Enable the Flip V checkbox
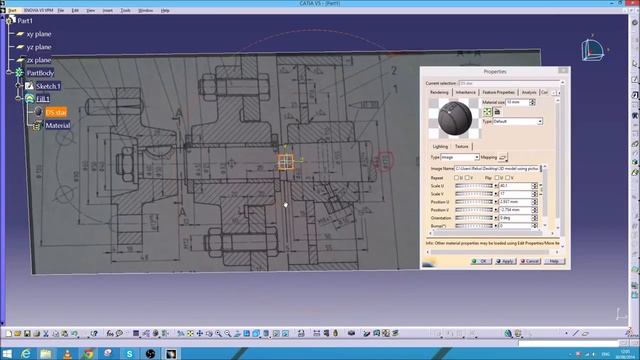This screenshot has height=360, width=640. [x=508, y=178]
